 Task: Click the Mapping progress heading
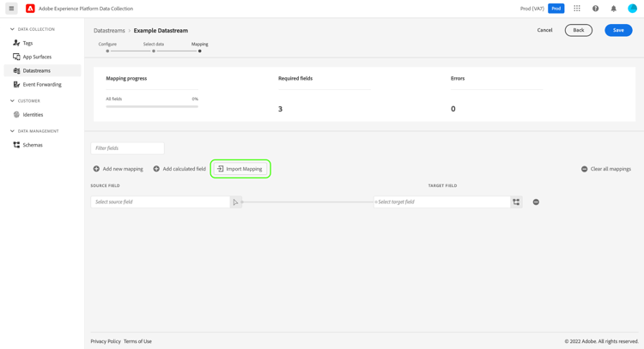126,78
